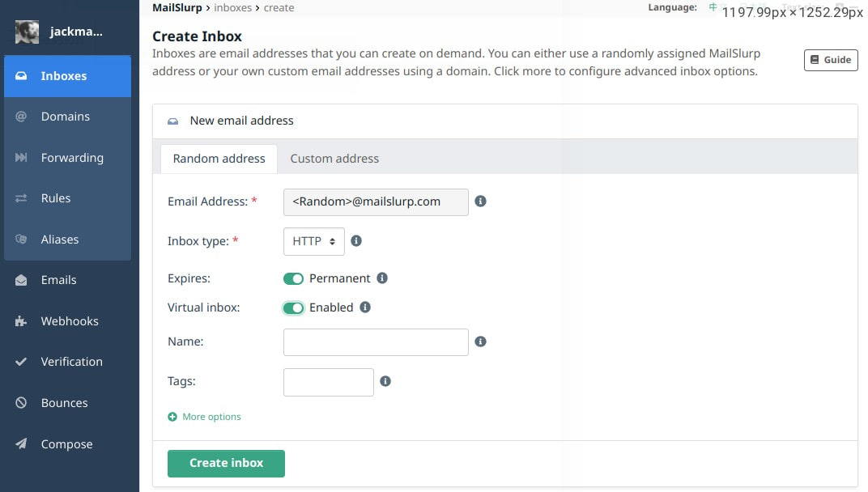
Task: Disable the Permanent expiry toggle
Action: coord(294,278)
